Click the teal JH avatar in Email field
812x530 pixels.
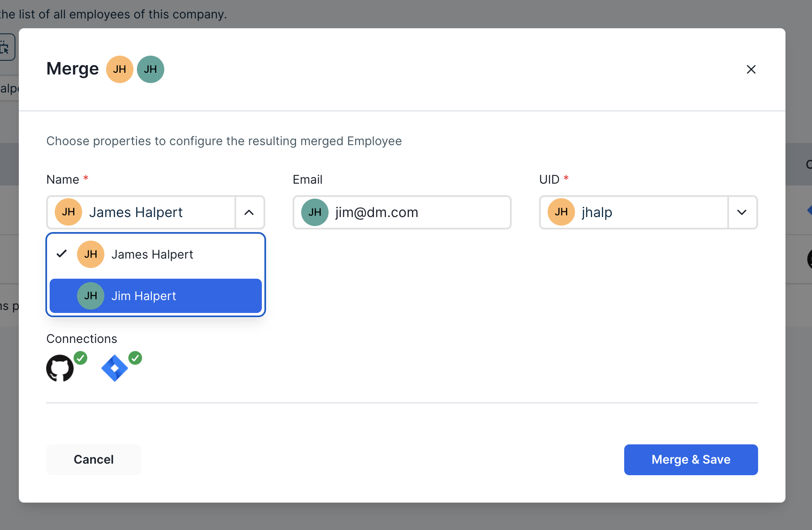[315, 212]
